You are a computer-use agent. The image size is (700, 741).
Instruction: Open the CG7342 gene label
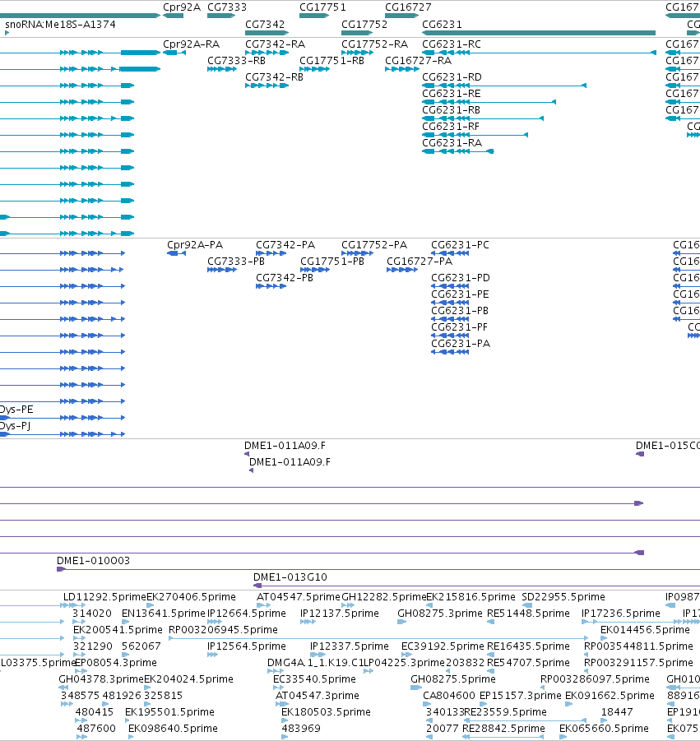click(x=265, y=24)
